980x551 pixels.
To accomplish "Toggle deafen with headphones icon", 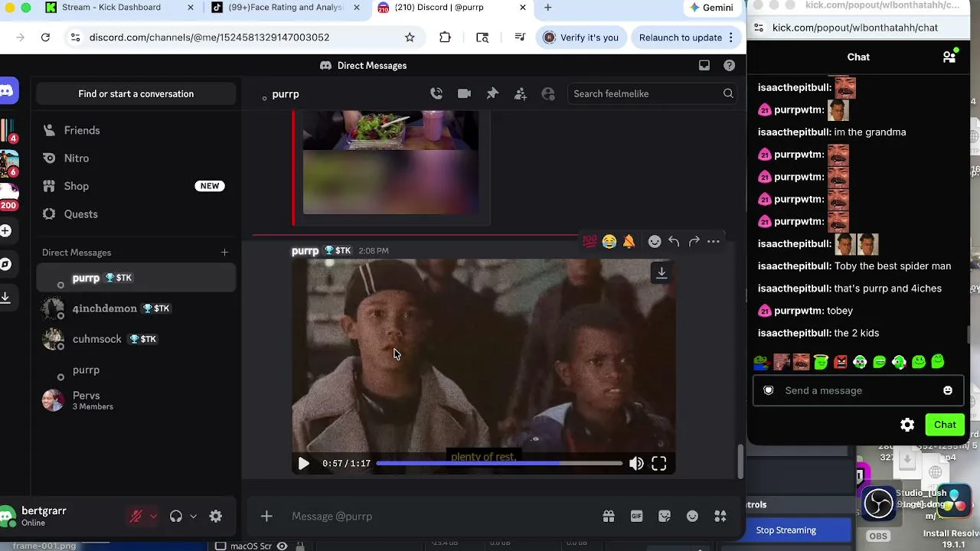I will click(x=176, y=517).
